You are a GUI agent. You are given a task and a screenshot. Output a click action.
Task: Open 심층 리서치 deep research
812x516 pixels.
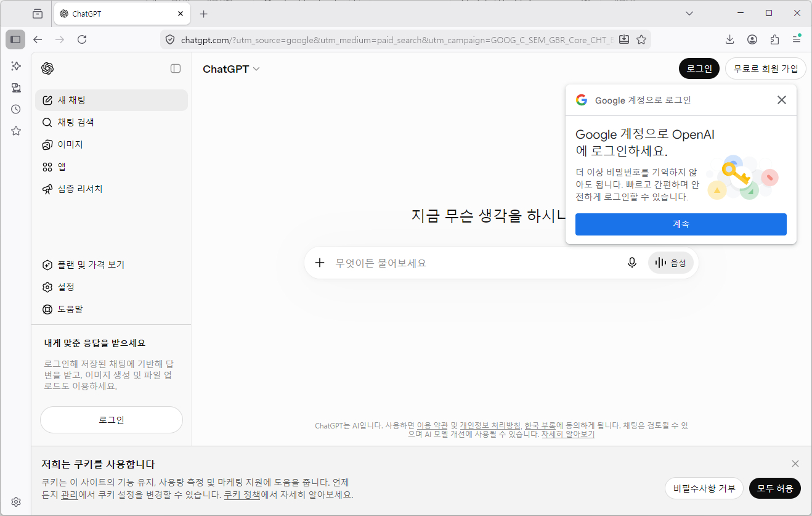pyautogui.click(x=112, y=189)
